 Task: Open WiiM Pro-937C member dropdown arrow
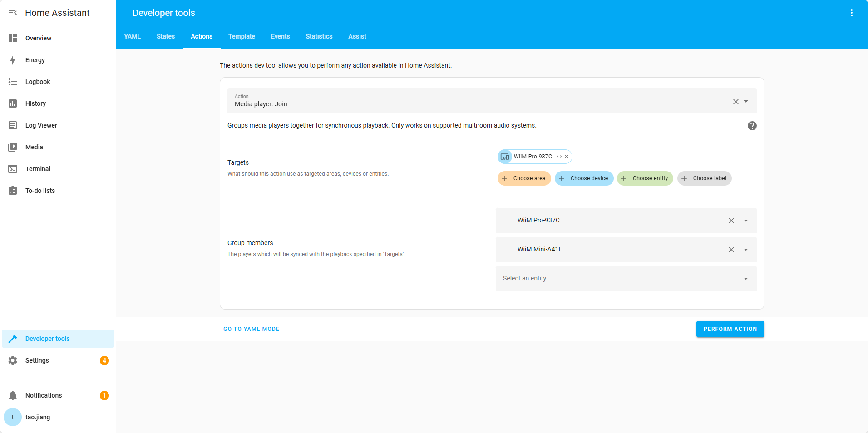tap(746, 221)
